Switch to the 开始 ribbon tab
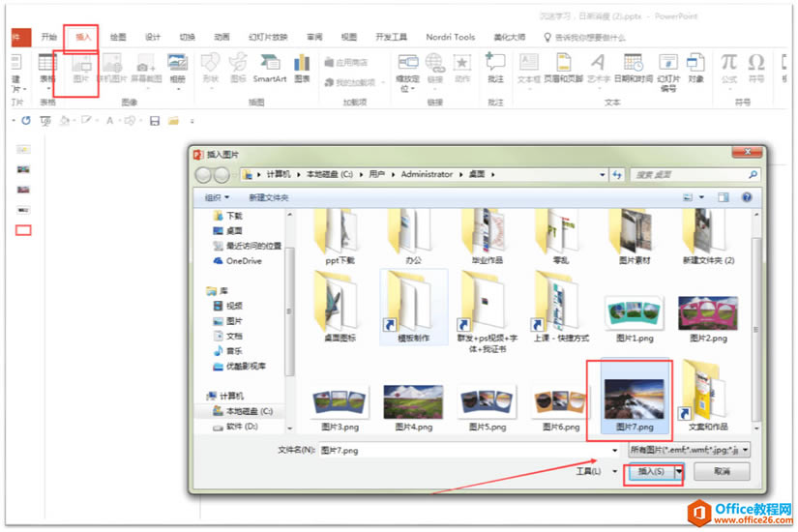This screenshot has width=798, height=532. click(49, 37)
